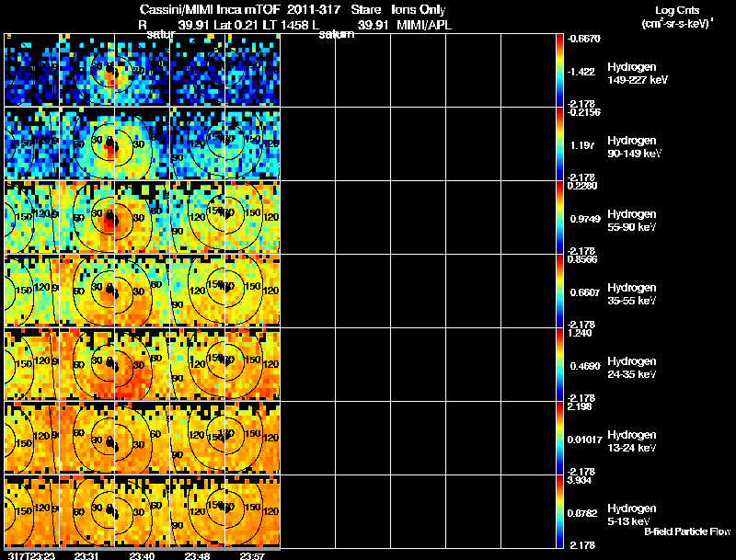Open the 35-55 keV image at 317T23:23
This screenshot has height=560, width=736.
tap(31, 291)
